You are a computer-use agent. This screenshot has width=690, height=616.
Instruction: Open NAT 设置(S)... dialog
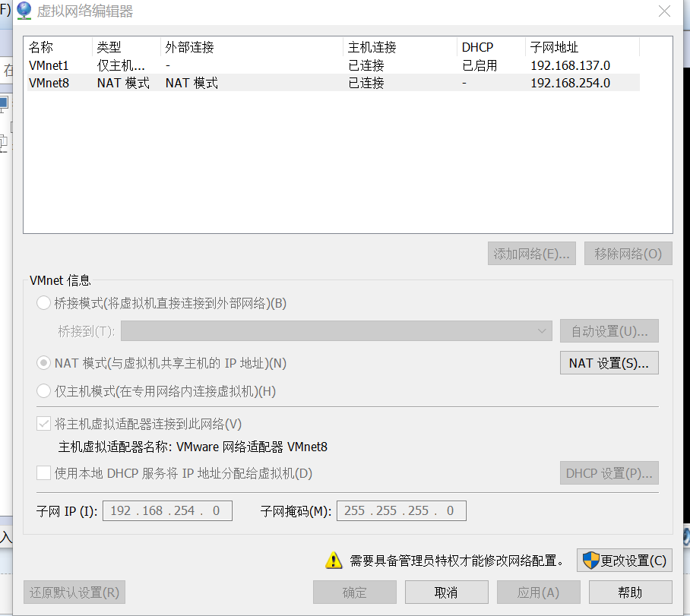pos(609,363)
